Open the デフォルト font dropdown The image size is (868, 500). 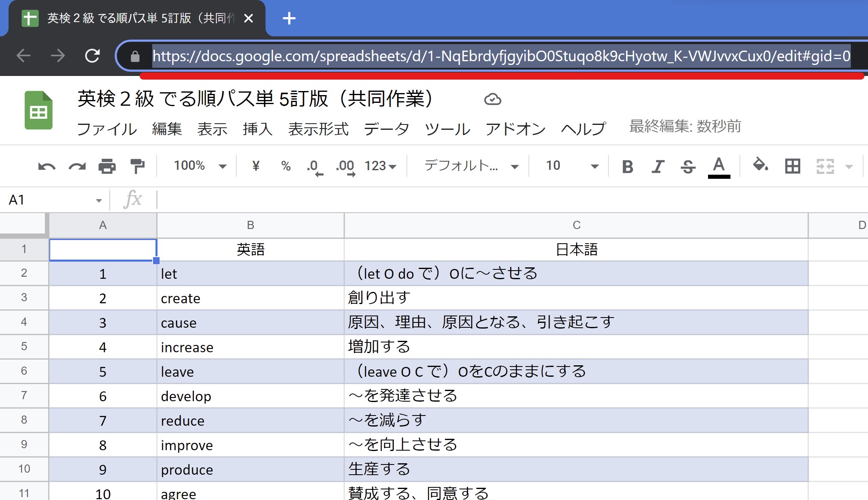(x=471, y=166)
